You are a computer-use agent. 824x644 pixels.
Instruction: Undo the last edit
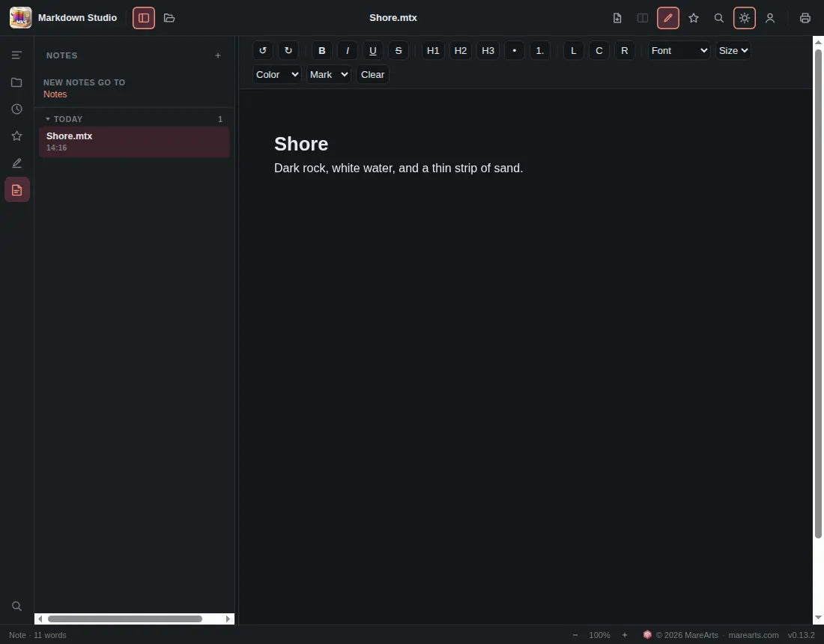[263, 50]
